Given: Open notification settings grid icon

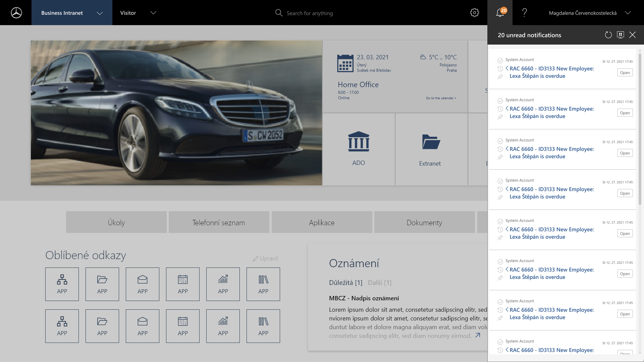Looking at the screenshot, I should pyautogui.click(x=620, y=35).
